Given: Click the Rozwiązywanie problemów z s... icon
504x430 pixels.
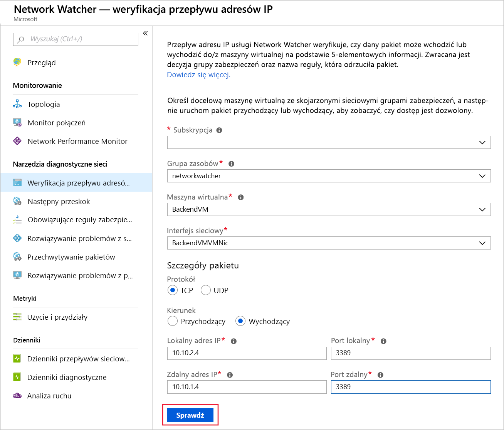Looking at the screenshot, I should click(x=17, y=238).
